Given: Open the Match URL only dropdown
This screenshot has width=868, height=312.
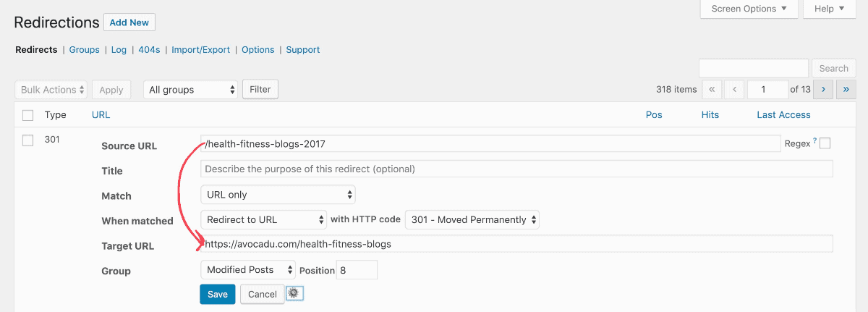Looking at the screenshot, I should coord(278,195).
